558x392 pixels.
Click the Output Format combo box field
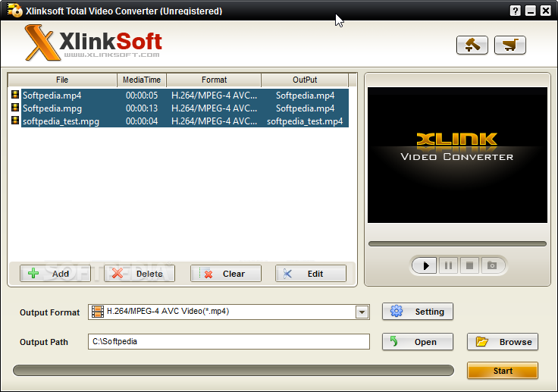(x=229, y=312)
